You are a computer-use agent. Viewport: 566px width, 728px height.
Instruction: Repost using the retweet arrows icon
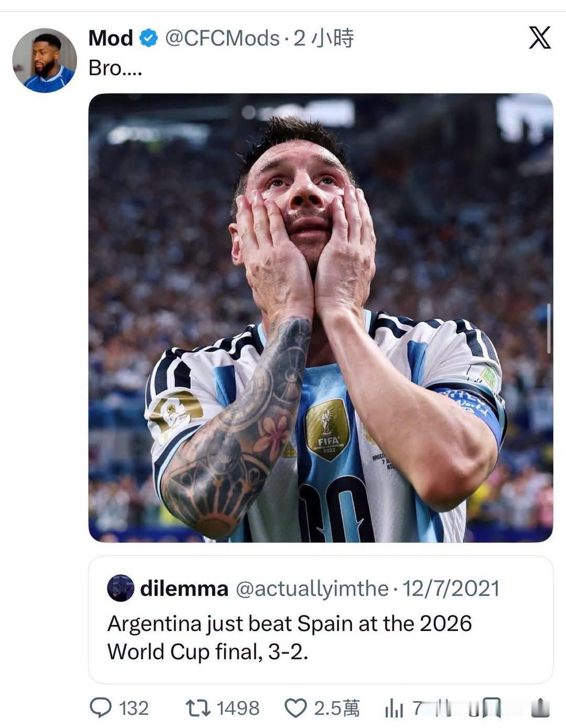(198, 708)
